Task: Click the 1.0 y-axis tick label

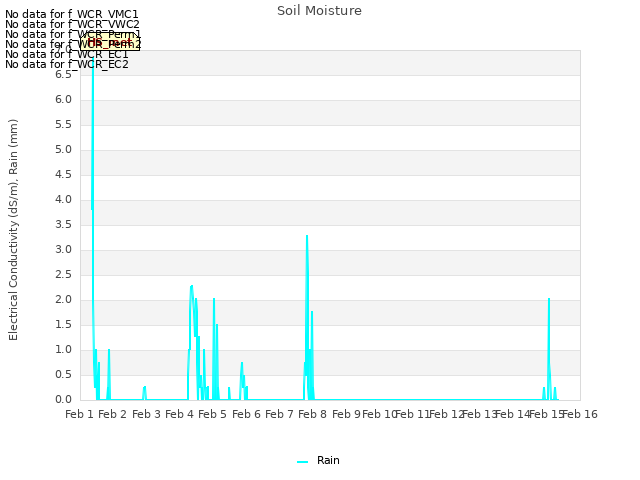Action: (x=63, y=349)
